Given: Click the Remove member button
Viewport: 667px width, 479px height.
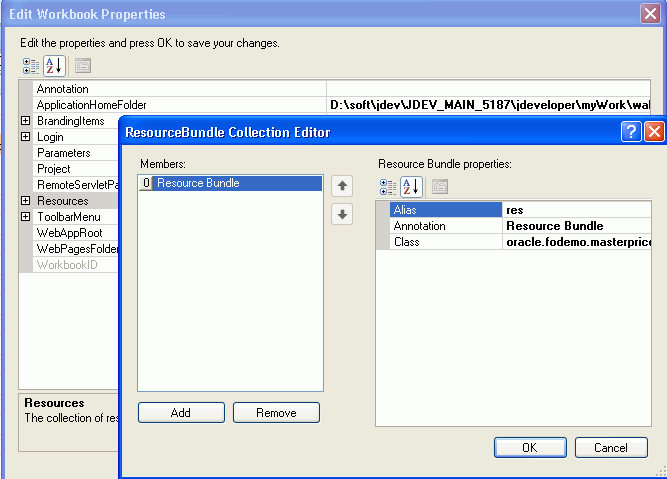Looking at the screenshot, I should (276, 413).
